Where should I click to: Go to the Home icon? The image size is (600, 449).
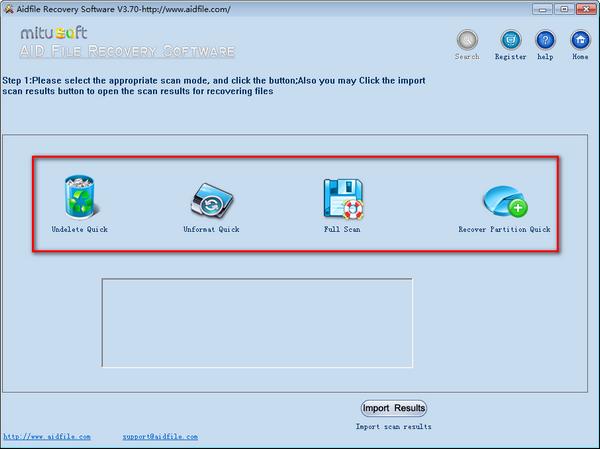[580, 40]
